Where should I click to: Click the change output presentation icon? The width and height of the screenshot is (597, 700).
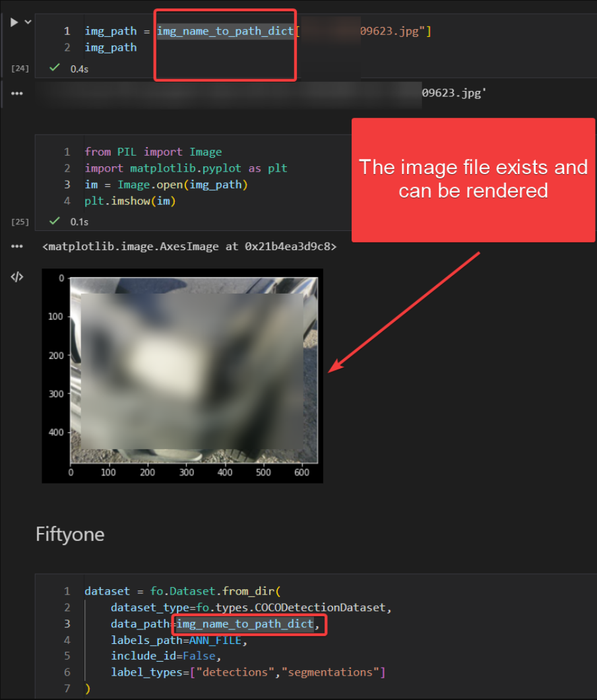click(16, 276)
